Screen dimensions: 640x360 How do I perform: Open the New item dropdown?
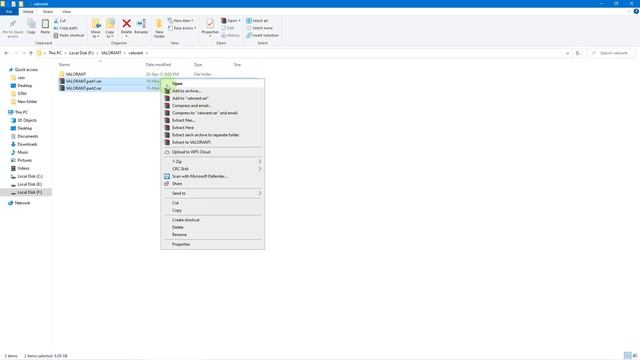[181, 20]
